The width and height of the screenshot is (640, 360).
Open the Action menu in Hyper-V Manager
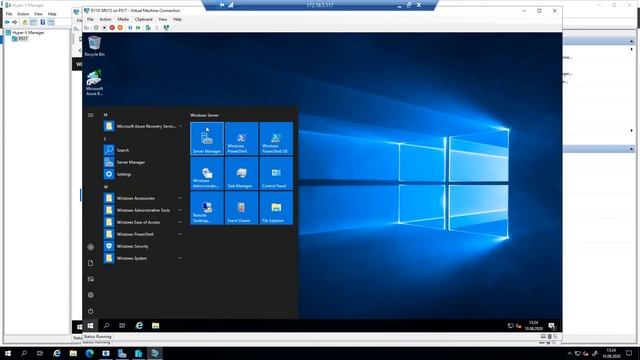[23, 14]
